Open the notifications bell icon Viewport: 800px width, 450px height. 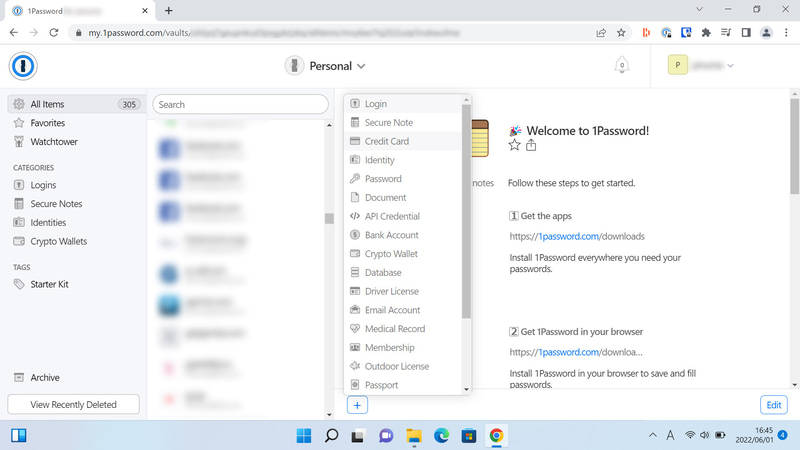tap(621, 65)
